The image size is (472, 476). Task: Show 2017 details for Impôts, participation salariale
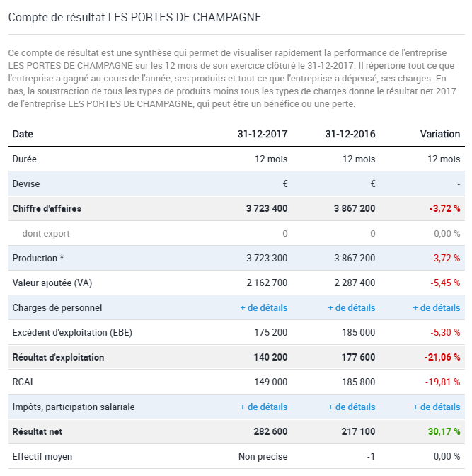coord(263,407)
